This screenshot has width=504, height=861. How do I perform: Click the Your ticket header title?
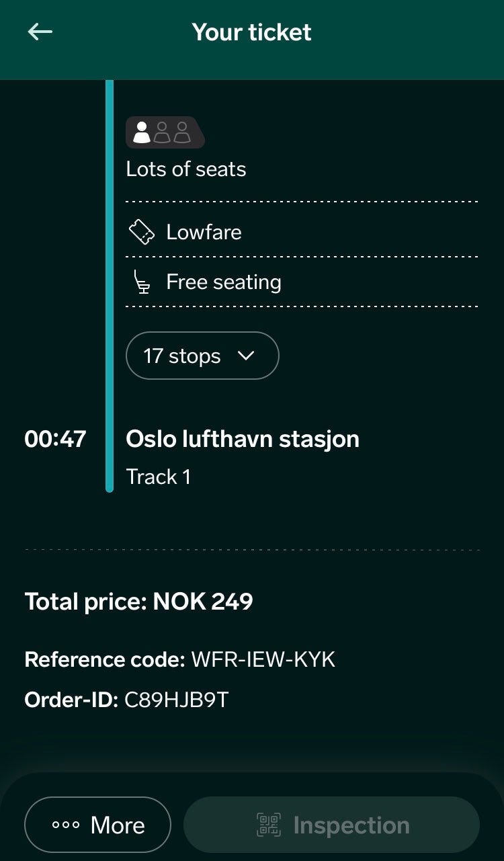(251, 32)
